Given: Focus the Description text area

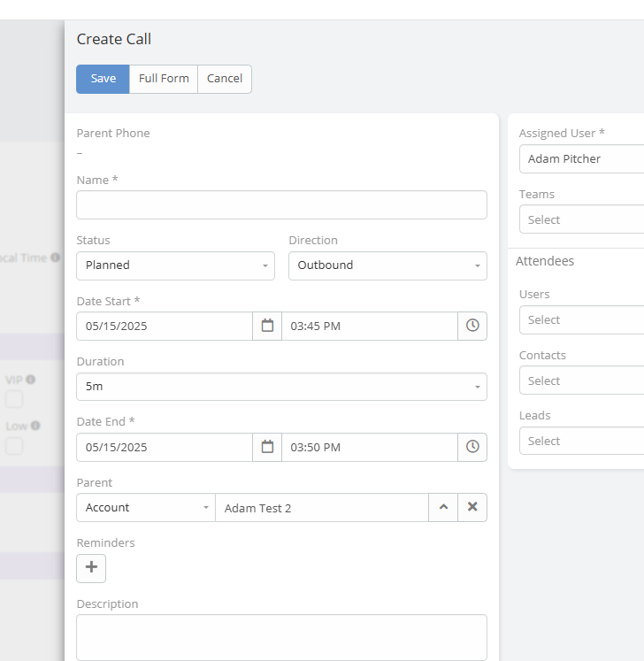Looking at the screenshot, I should tap(281, 637).
